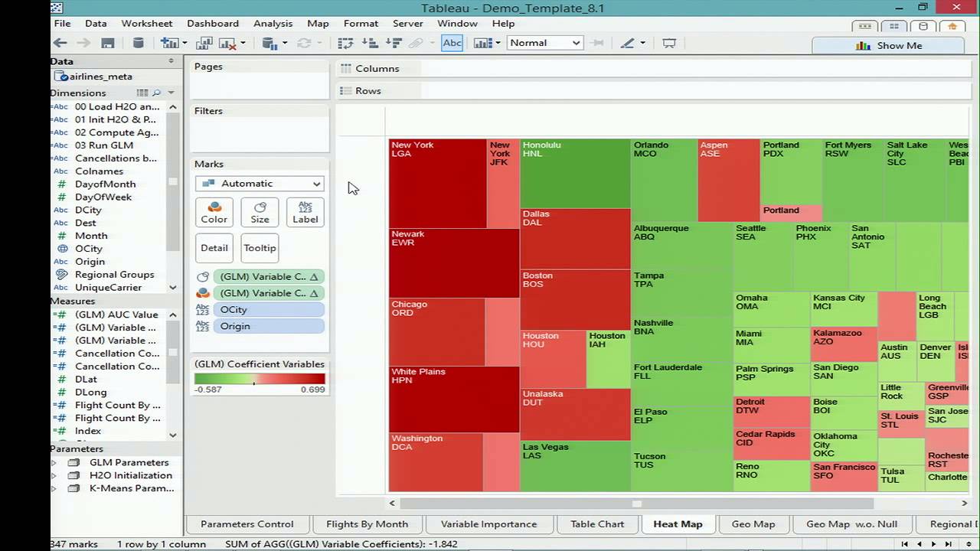980x551 pixels.
Task: Switch to the Geo Map tab
Action: click(753, 524)
